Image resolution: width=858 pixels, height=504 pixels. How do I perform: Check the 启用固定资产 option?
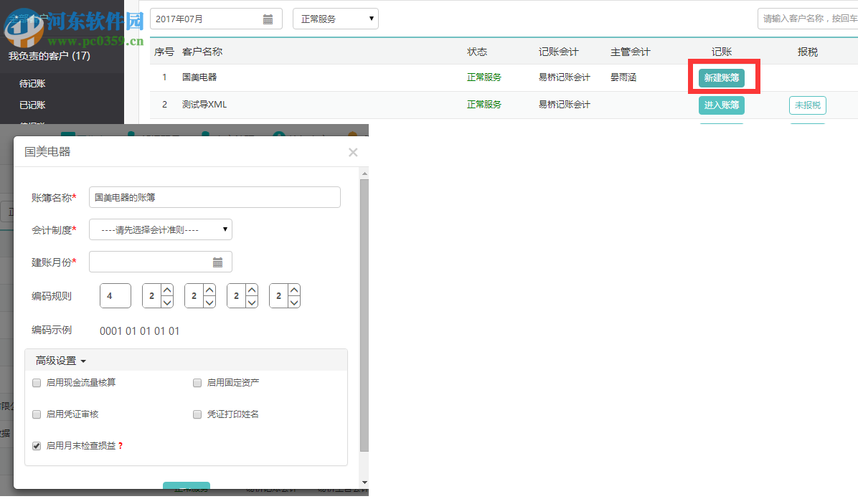pyautogui.click(x=197, y=383)
